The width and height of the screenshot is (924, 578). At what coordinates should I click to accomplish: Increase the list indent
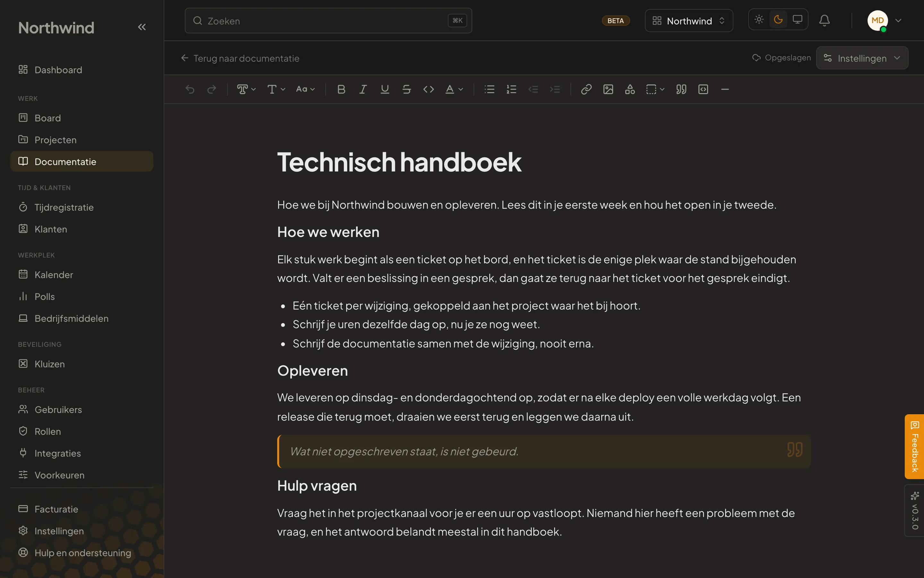click(x=555, y=90)
